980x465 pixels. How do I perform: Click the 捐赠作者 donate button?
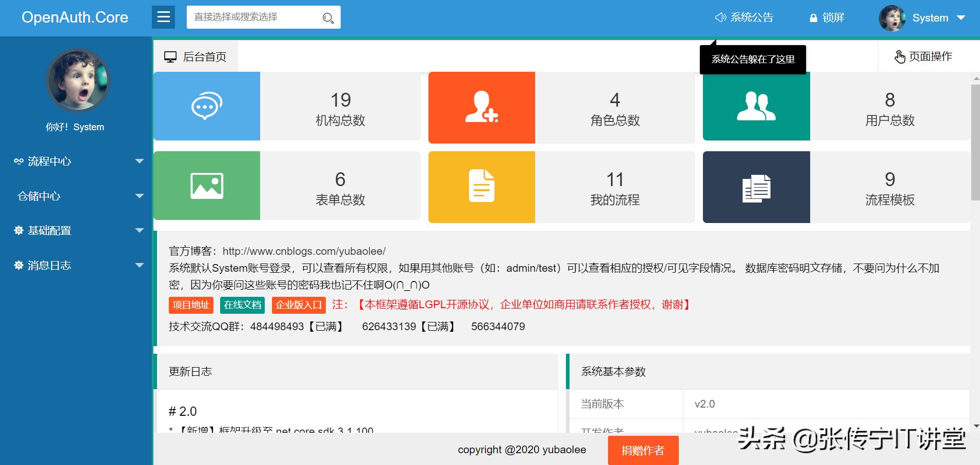pyautogui.click(x=643, y=450)
